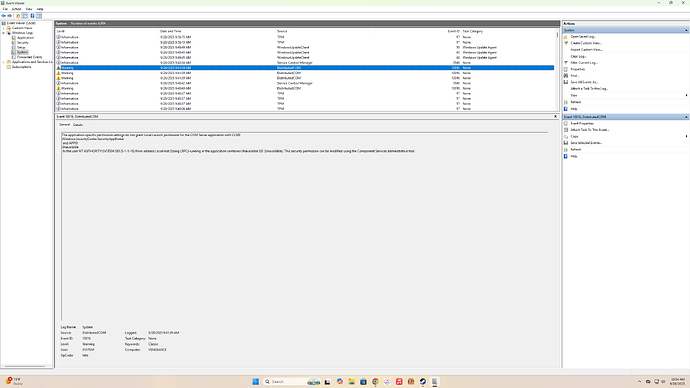Click Save Selected Events action
The image size is (690, 388).
coord(586,143)
